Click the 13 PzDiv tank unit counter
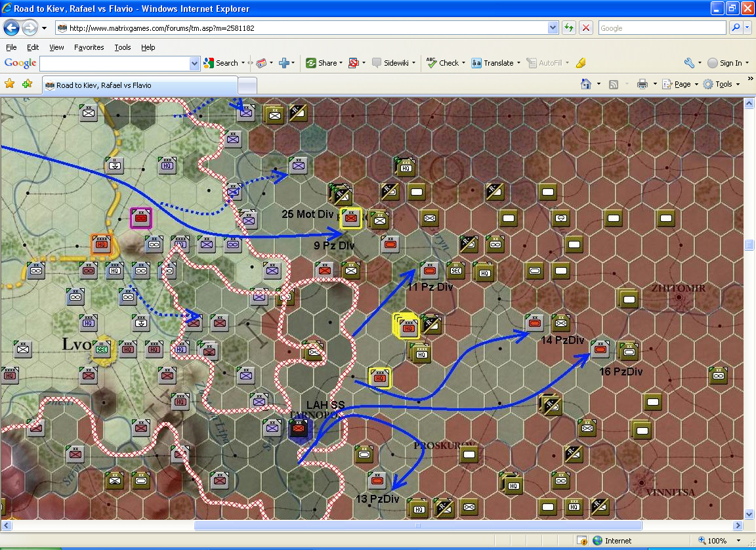756x550 pixels. tap(377, 480)
